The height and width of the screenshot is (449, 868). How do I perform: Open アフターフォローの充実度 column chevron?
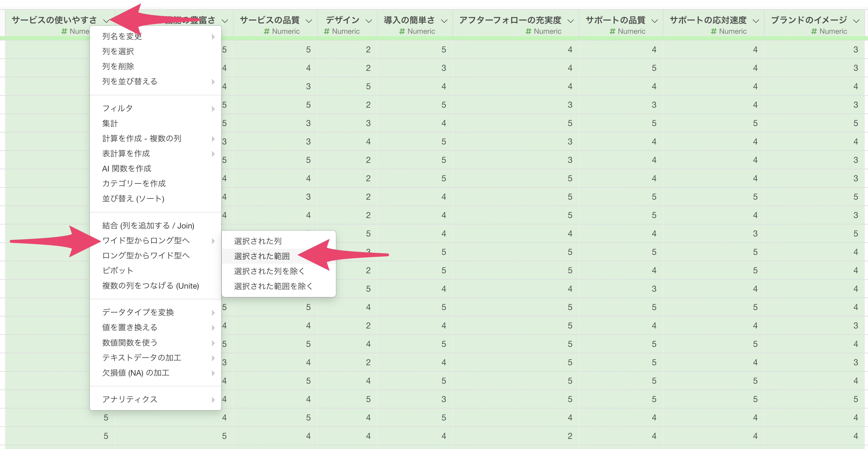click(570, 21)
